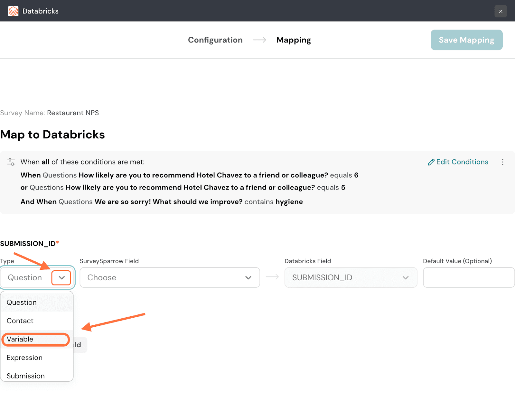
Task: Open the three-dot conditions options menu
Action: coord(502,162)
